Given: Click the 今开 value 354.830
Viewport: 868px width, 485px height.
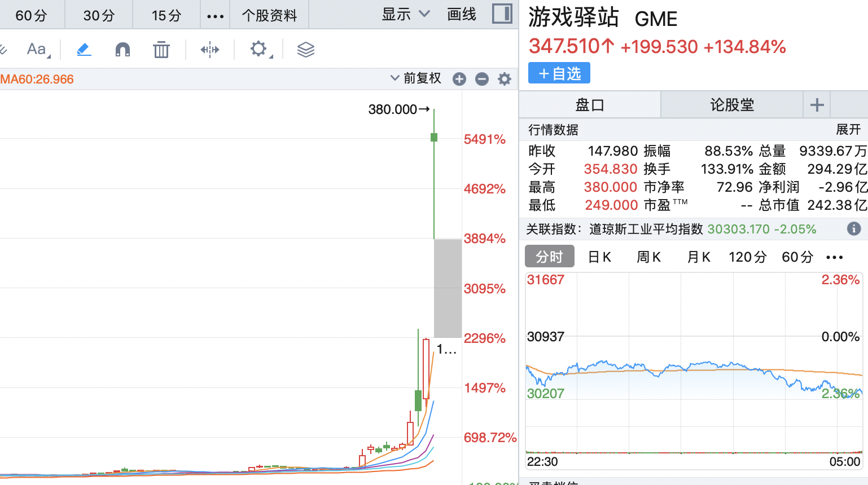Looking at the screenshot, I should pyautogui.click(x=611, y=169).
